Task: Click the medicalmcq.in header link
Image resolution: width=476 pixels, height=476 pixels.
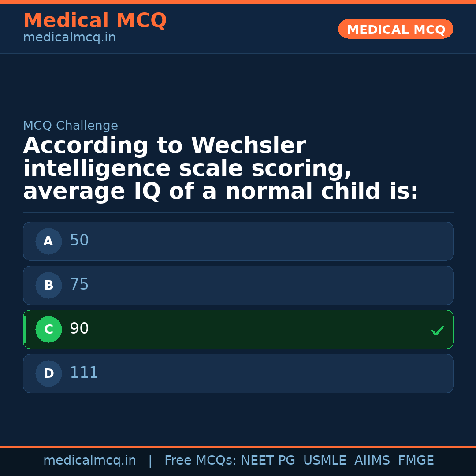Action: click(69, 37)
